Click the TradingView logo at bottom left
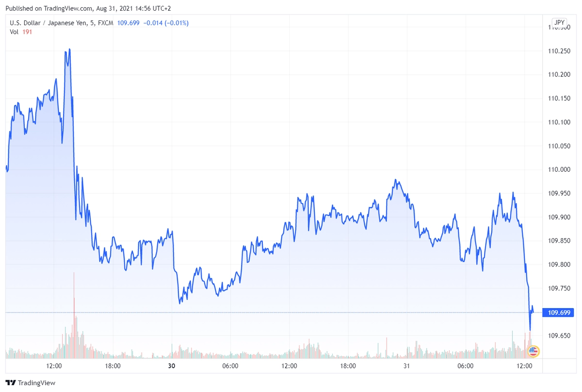 pyautogui.click(x=31, y=383)
